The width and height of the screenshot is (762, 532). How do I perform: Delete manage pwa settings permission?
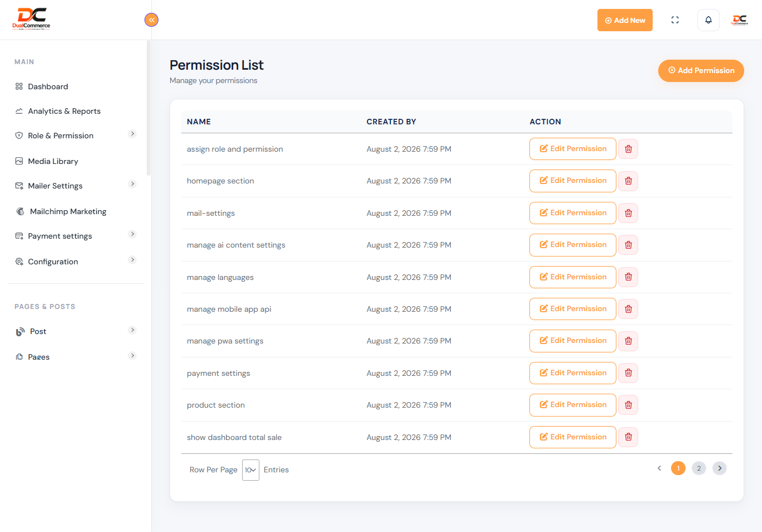(x=628, y=341)
